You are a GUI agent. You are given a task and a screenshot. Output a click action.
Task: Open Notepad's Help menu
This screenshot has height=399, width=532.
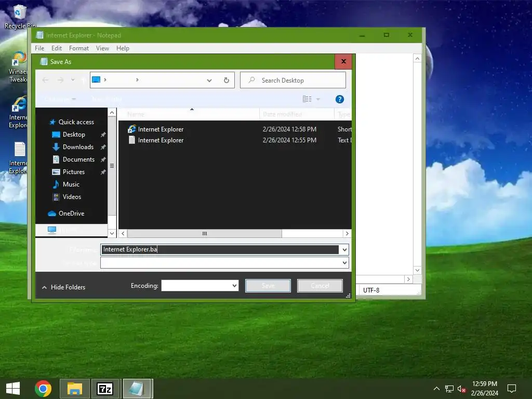[123, 48]
